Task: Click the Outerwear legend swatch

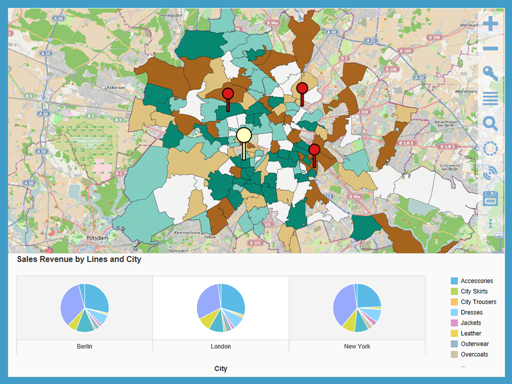Action: [454, 344]
